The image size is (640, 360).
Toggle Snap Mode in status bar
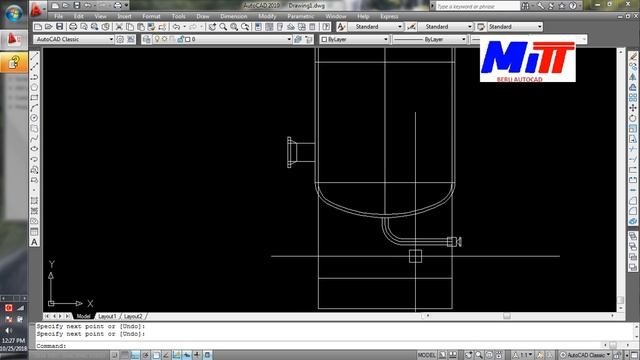[x=115, y=355]
